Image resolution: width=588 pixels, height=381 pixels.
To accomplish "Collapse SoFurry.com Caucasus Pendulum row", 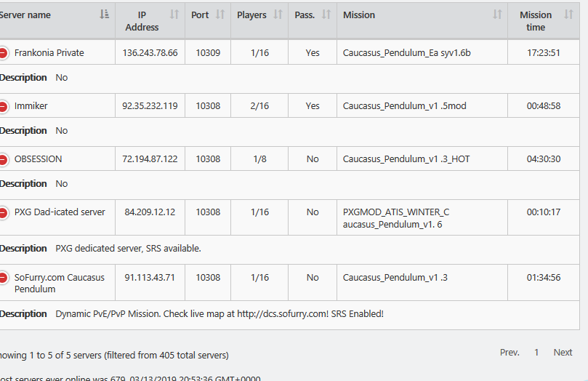I will [3, 278].
